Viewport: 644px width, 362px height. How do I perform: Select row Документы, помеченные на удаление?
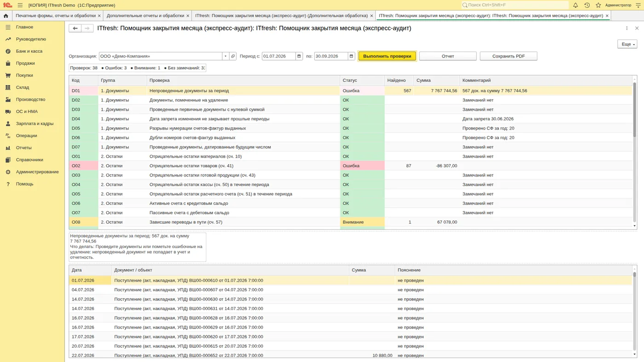(x=351, y=100)
